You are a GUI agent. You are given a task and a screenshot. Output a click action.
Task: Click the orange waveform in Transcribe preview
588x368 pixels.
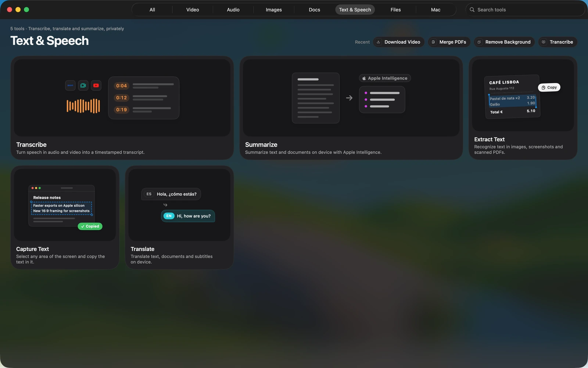coord(83,106)
